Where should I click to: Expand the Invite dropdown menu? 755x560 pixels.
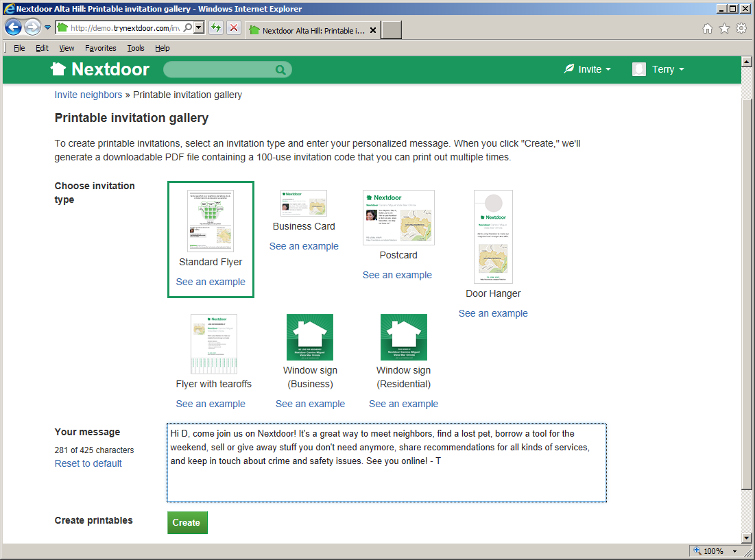coord(588,69)
